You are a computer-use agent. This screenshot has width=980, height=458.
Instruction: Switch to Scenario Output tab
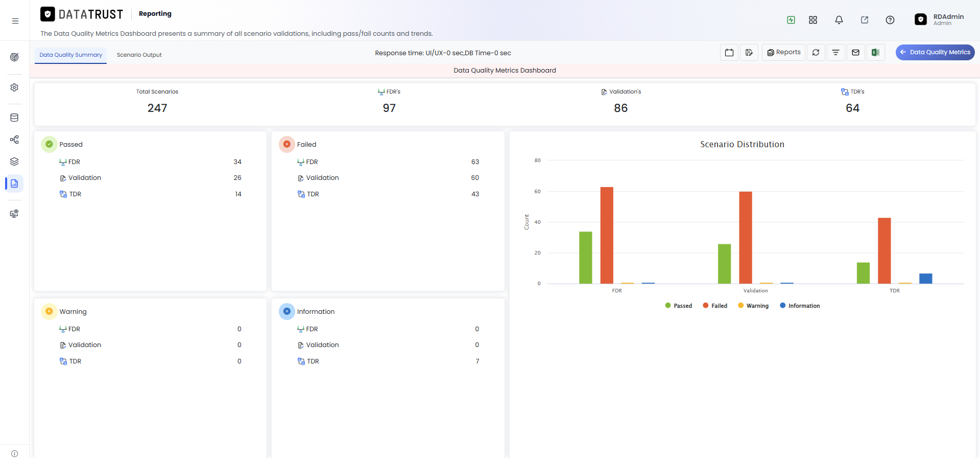point(139,55)
